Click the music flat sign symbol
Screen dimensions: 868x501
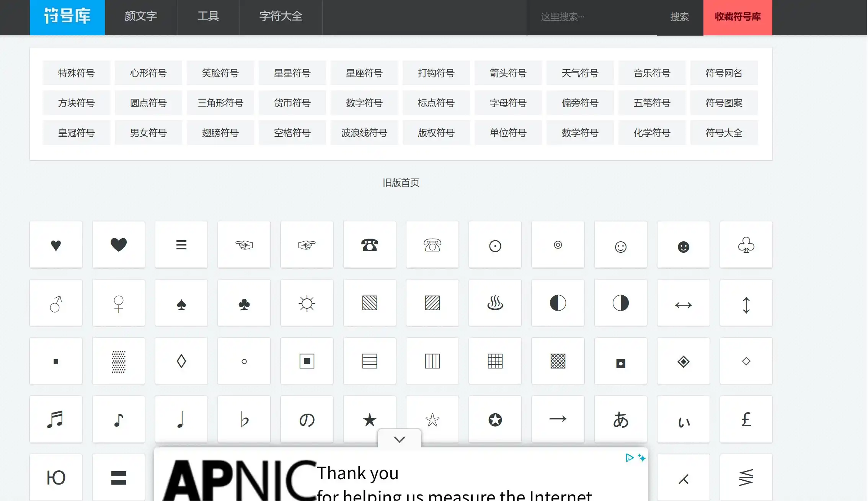[x=244, y=419]
